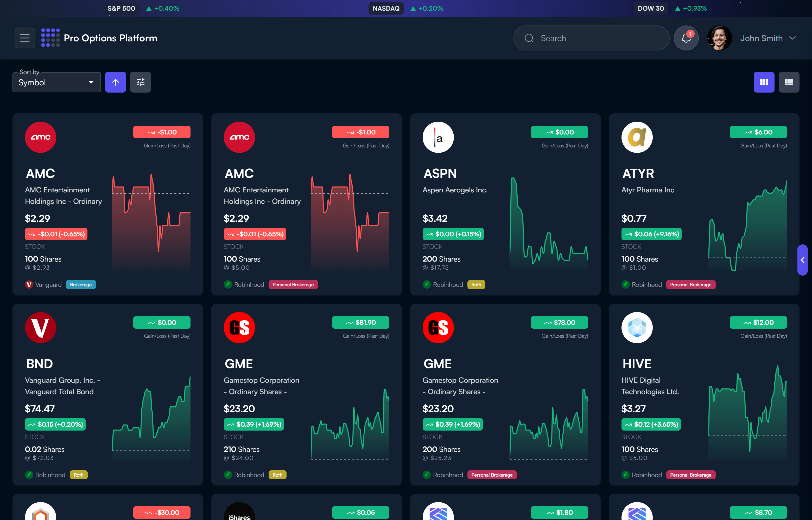The height and width of the screenshot is (520, 812).
Task: Select the NASDAQ index in the ticker bar
Action: point(386,8)
